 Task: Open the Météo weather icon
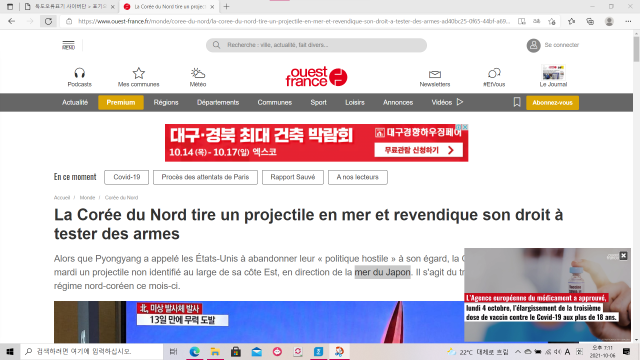point(198,73)
